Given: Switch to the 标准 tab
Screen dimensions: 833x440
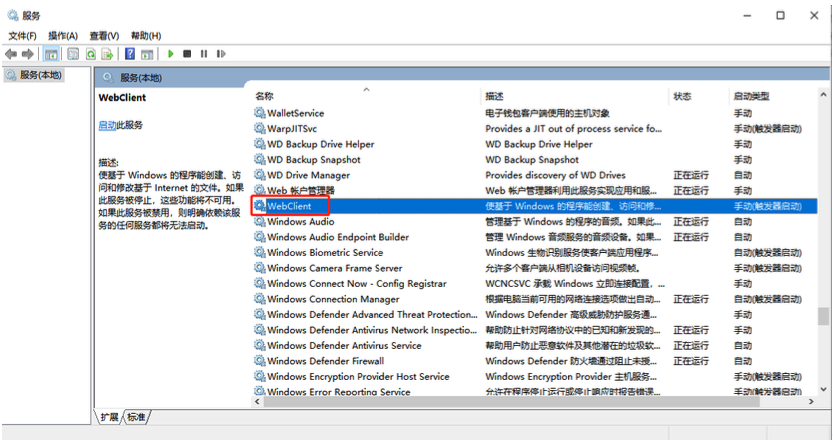Looking at the screenshot, I should tap(136, 417).
